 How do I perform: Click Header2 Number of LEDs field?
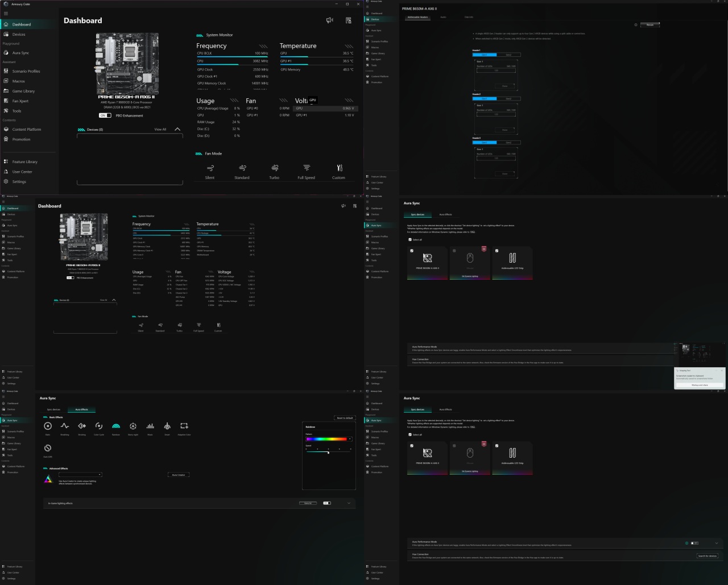[x=496, y=114]
